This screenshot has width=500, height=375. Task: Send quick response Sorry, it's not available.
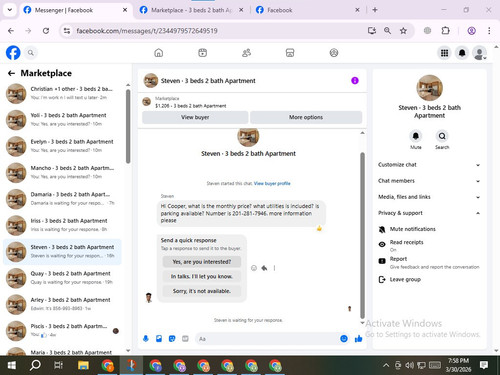(x=202, y=291)
